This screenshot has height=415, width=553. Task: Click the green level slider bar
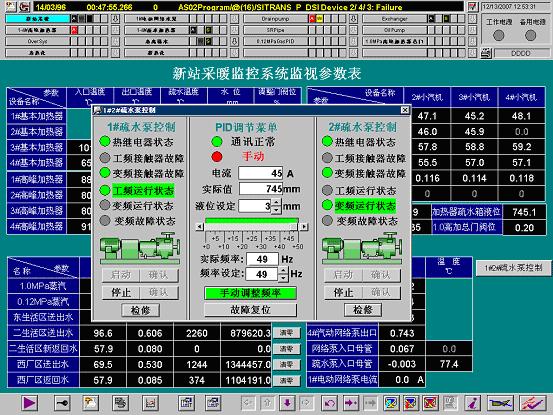(252, 220)
